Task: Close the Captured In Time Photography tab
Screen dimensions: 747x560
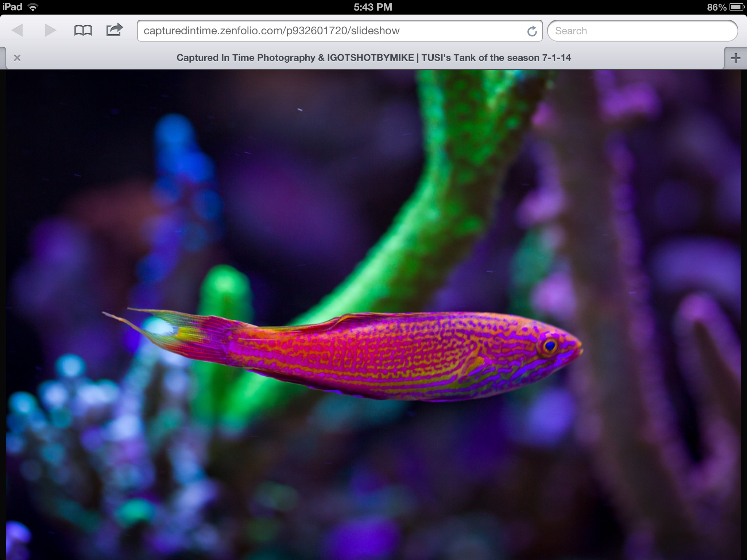Action: [x=17, y=58]
